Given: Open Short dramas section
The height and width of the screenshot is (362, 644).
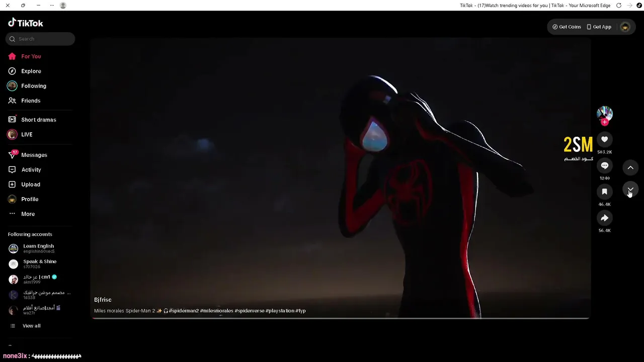Looking at the screenshot, I should tap(39, 120).
